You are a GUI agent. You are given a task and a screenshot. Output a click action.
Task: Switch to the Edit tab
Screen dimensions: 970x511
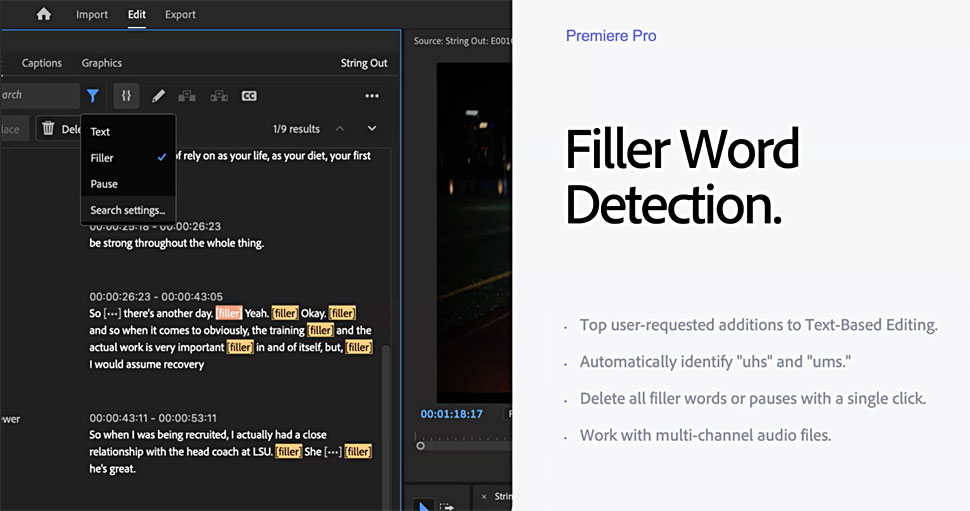pyautogui.click(x=137, y=14)
